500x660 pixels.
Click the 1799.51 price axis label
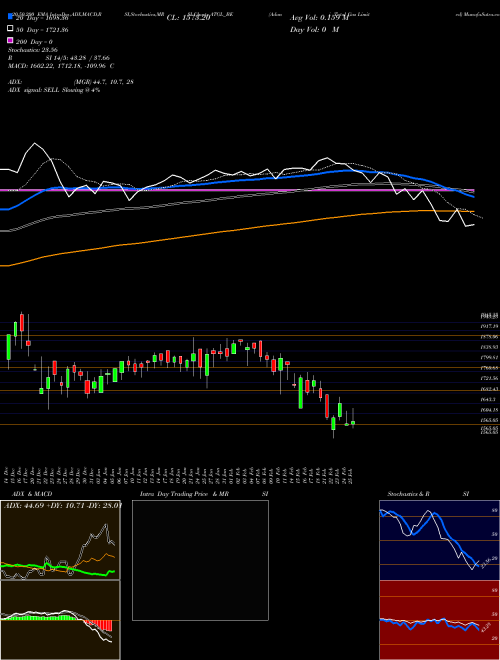point(490,357)
